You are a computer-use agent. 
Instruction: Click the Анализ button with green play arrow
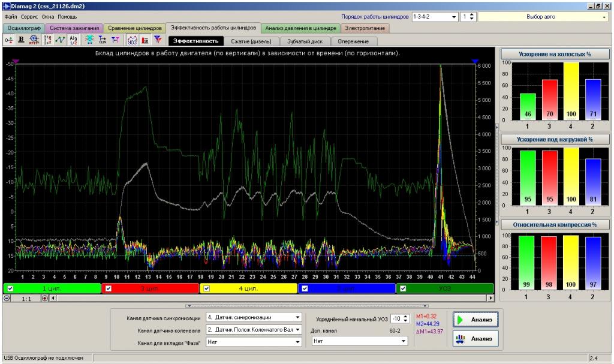point(475,320)
